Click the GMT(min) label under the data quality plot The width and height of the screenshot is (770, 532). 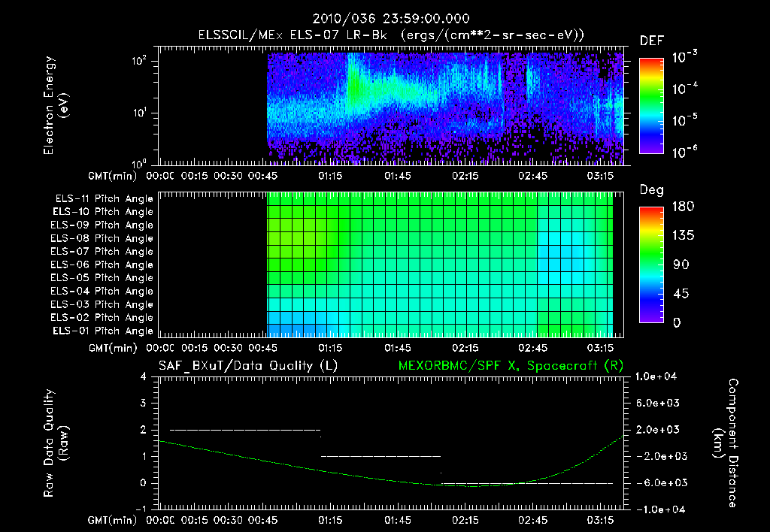coord(113,520)
